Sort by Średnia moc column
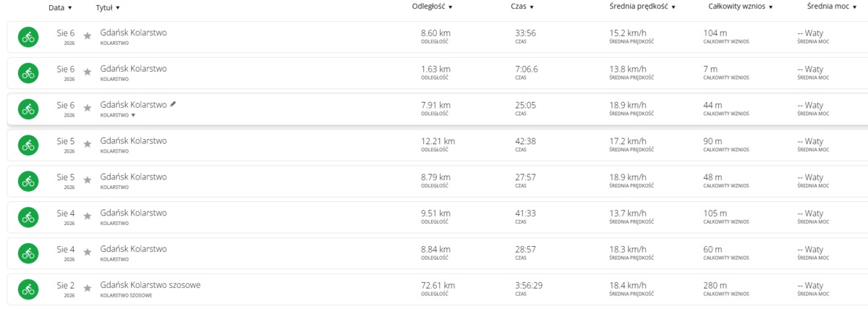This screenshot has width=868, height=309. click(832, 7)
